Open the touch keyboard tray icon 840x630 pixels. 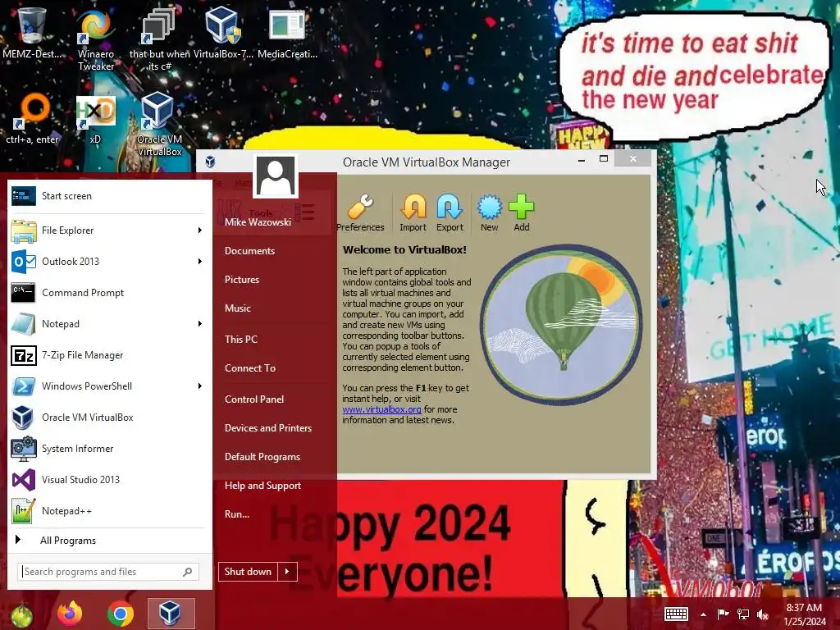click(676, 614)
